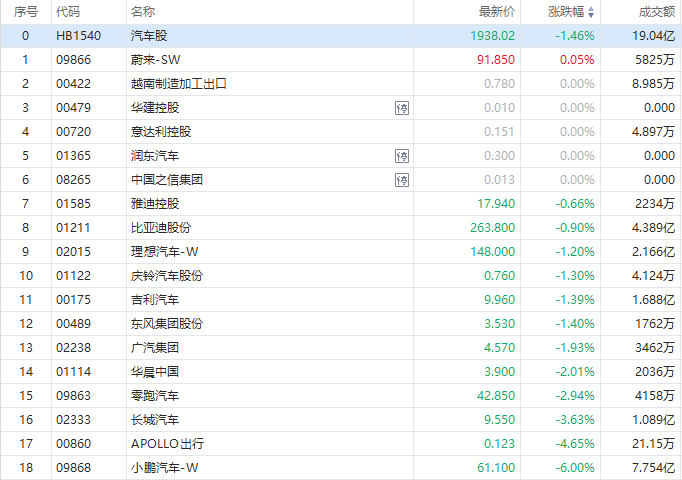
Task: Toggle sort arrow beside 涨跌幅 header
Action: pyautogui.click(x=591, y=12)
